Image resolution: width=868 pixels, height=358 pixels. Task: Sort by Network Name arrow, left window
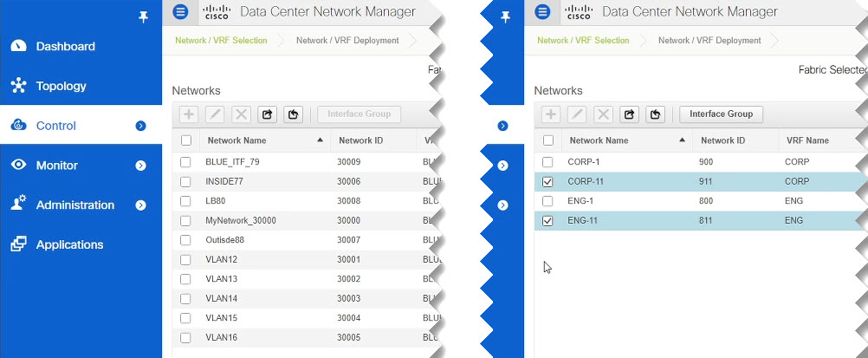(x=320, y=140)
